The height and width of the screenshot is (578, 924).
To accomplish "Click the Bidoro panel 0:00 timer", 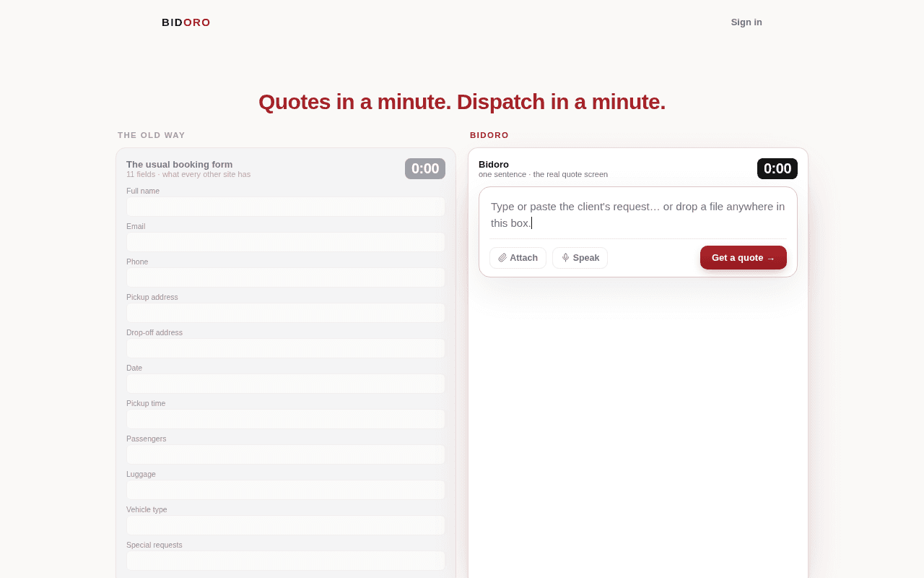I will 777,168.
